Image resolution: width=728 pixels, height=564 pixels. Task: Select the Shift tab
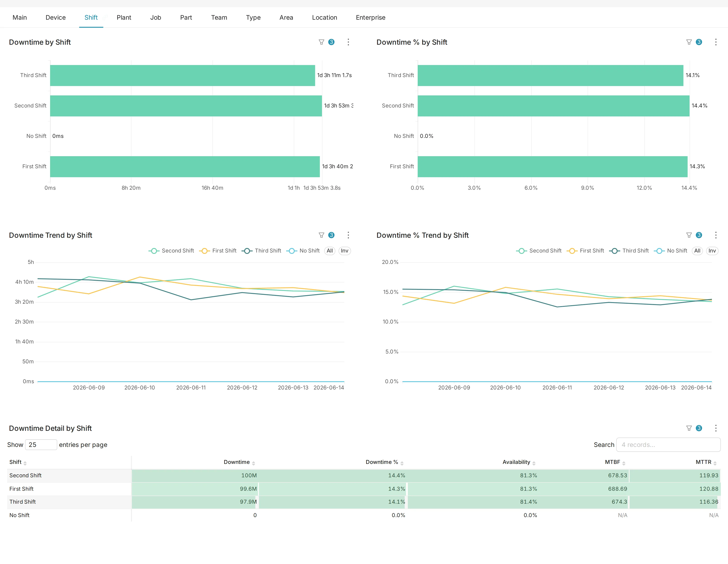pyautogui.click(x=91, y=18)
